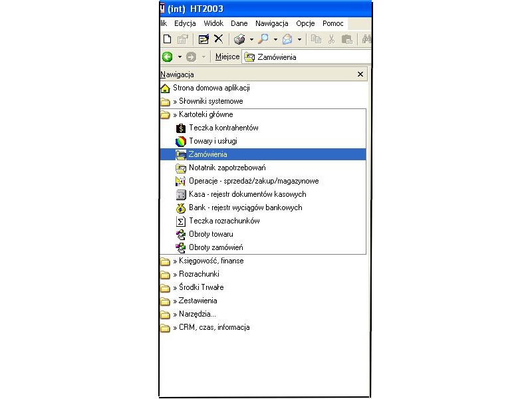Select Towary i usługi text in tree
The width and height of the screenshot is (532, 399).
[x=213, y=141]
